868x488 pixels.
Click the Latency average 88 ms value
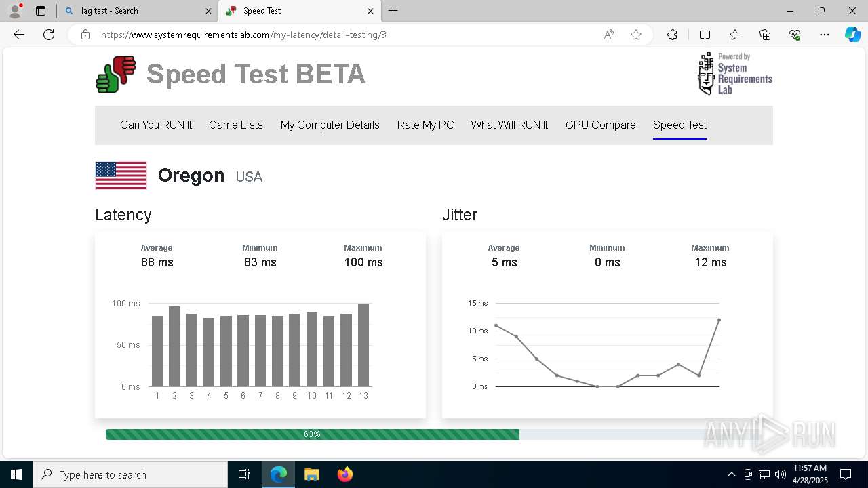pyautogui.click(x=157, y=262)
